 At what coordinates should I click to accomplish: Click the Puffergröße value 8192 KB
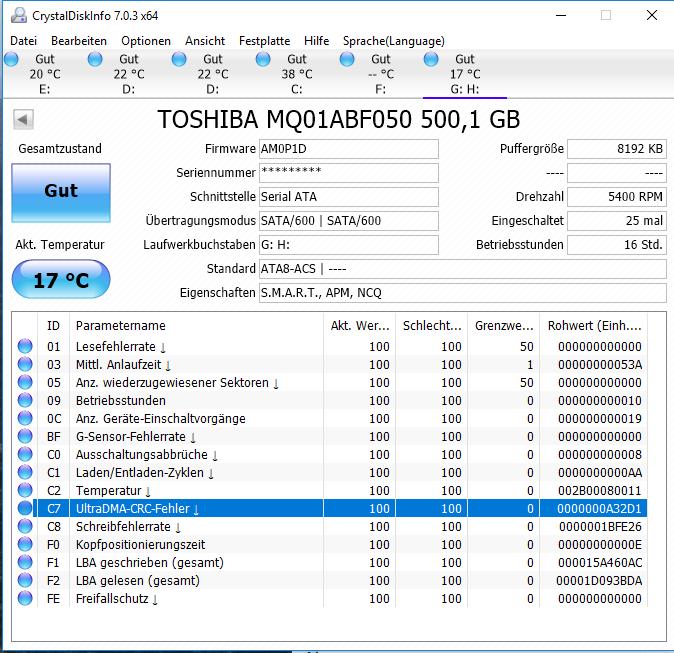[617, 149]
